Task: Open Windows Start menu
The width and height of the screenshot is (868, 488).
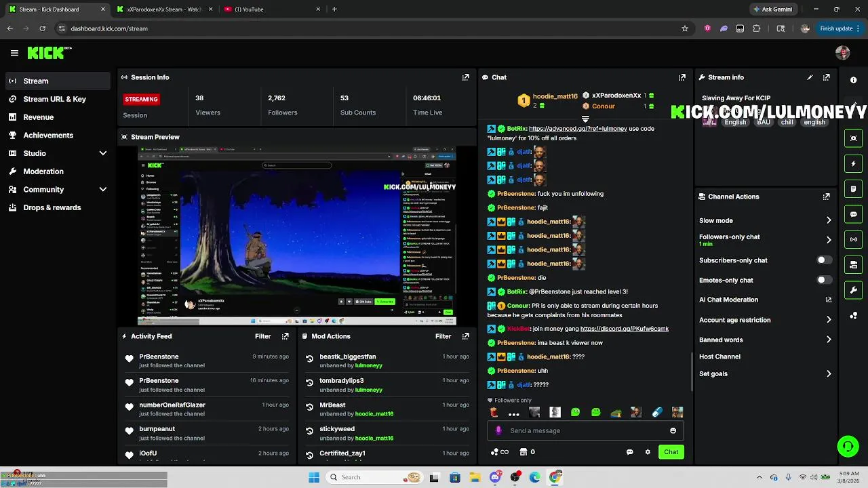Action: pyautogui.click(x=314, y=477)
